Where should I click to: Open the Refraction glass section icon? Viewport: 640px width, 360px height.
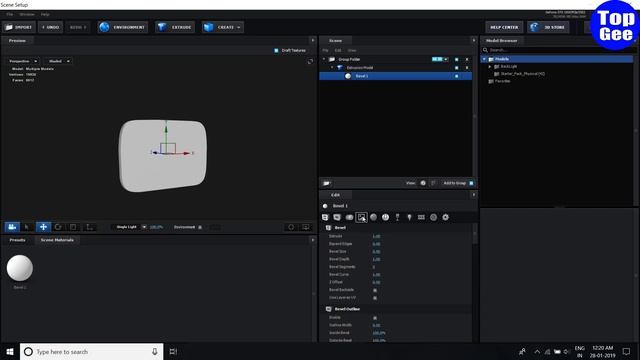397,217
